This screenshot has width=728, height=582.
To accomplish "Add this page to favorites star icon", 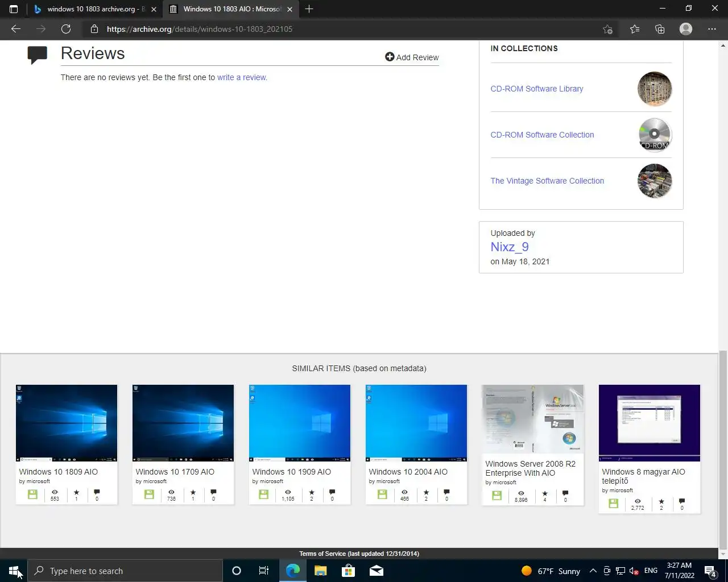I will pos(607,29).
